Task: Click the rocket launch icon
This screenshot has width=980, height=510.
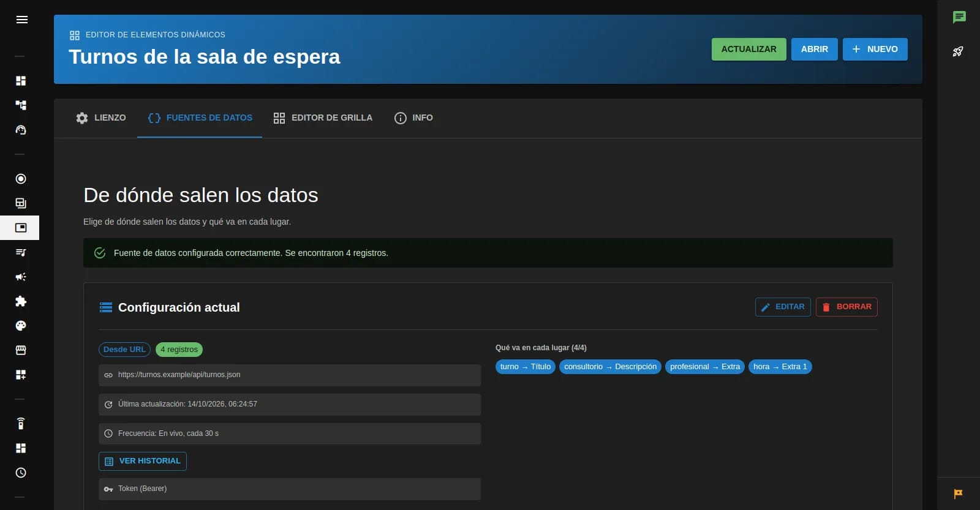Action: 959,51
